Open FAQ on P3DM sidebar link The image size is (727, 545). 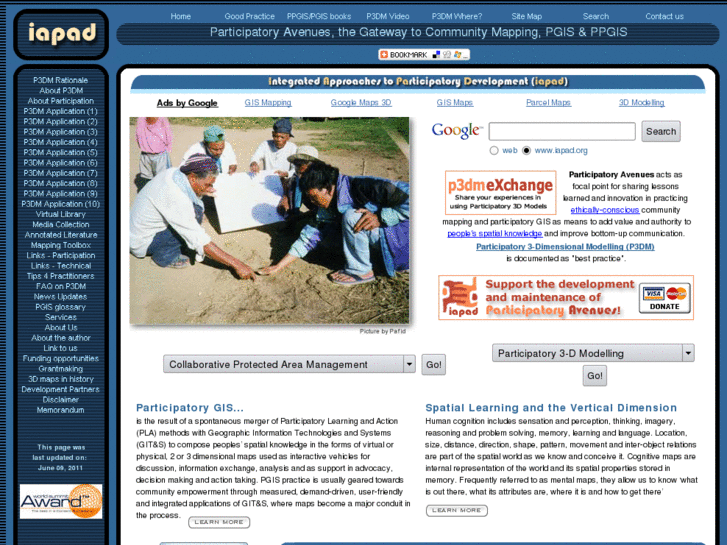point(61,286)
